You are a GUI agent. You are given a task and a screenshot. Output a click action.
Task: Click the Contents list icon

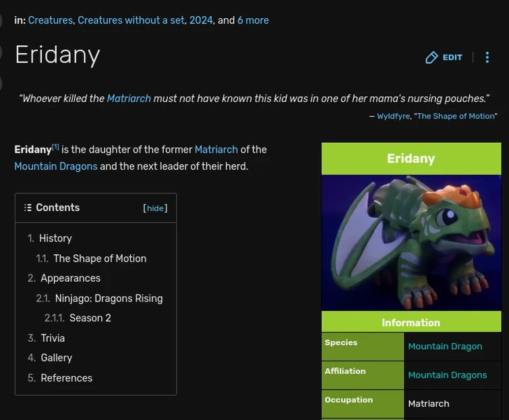pos(28,208)
